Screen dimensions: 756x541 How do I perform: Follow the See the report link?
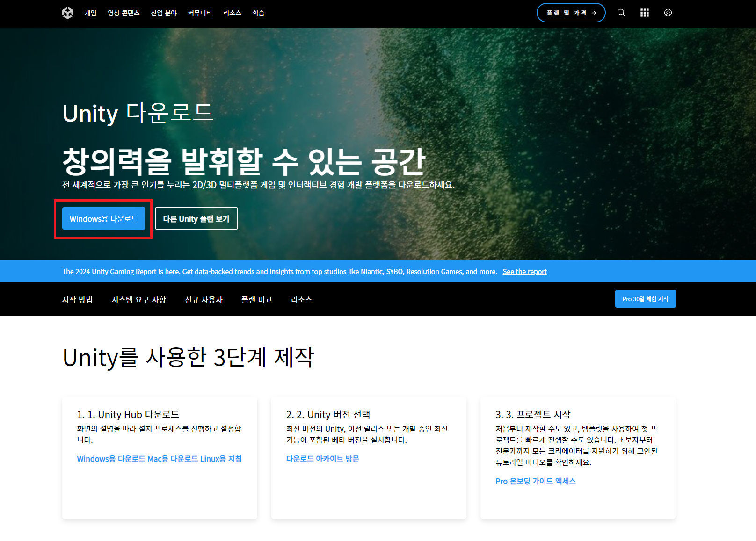pyautogui.click(x=524, y=272)
